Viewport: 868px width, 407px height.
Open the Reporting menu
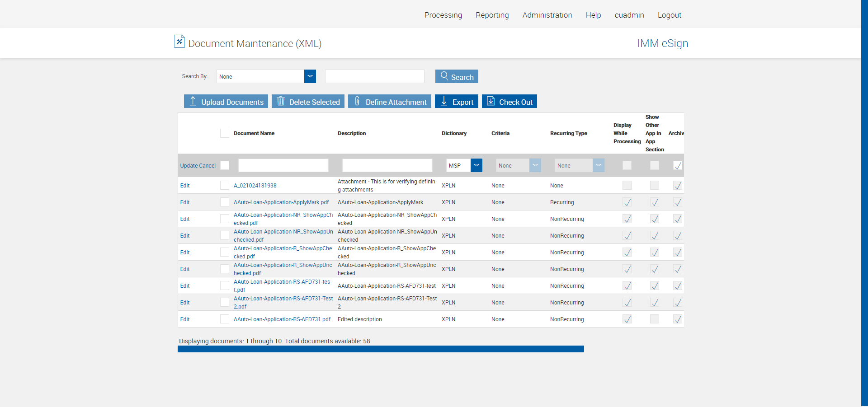coord(492,15)
